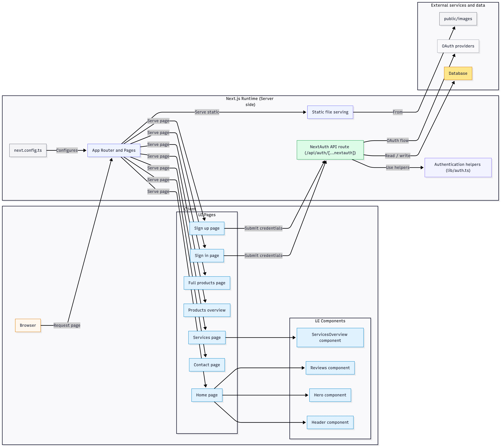Click the Contact page node
502x448 pixels.
coord(207,365)
